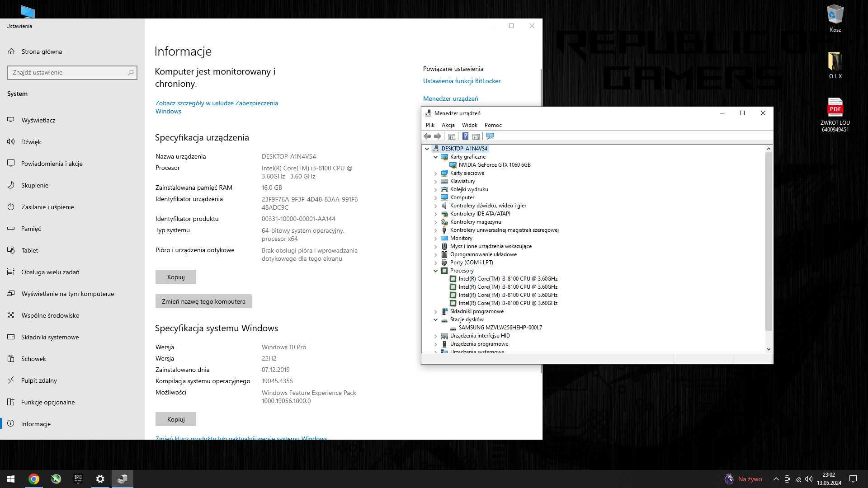Open the volume control in system tray

pos(809,479)
